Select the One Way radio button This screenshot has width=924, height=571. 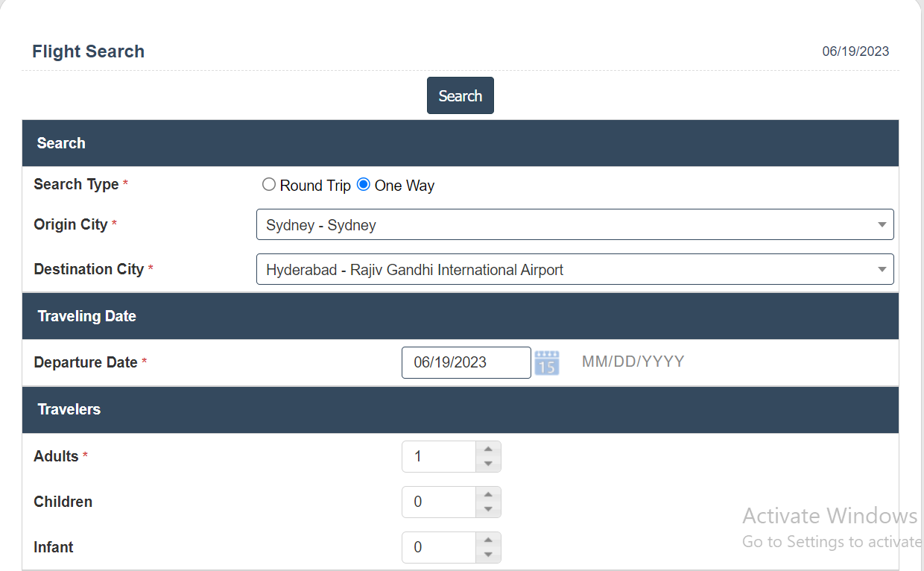pyautogui.click(x=364, y=185)
